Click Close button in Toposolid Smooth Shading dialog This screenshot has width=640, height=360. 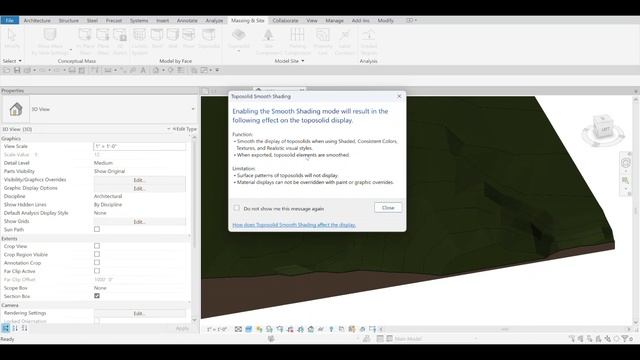pyautogui.click(x=388, y=208)
